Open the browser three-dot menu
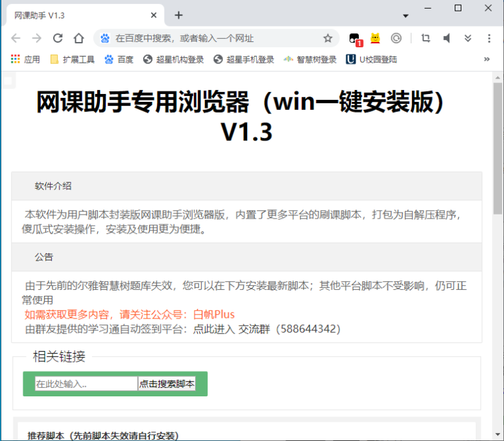 click(x=489, y=38)
